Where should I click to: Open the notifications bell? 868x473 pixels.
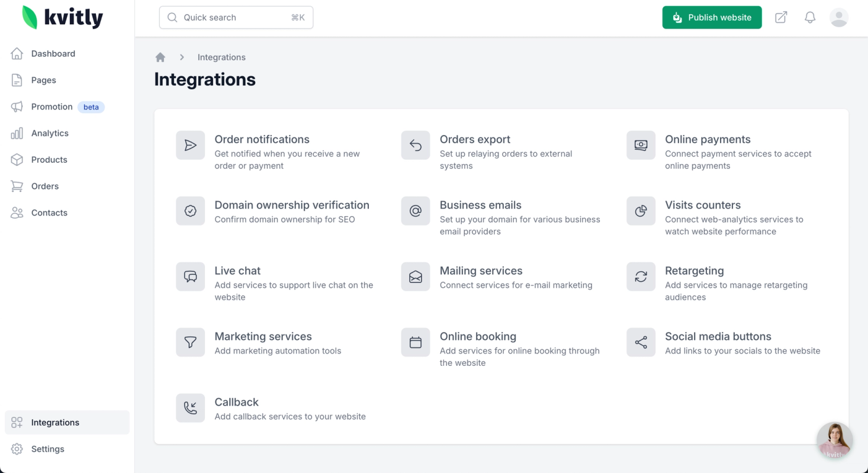pyautogui.click(x=810, y=18)
